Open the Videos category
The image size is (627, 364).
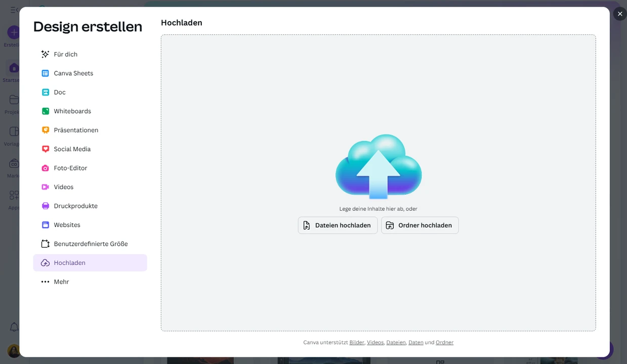[90, 187]
